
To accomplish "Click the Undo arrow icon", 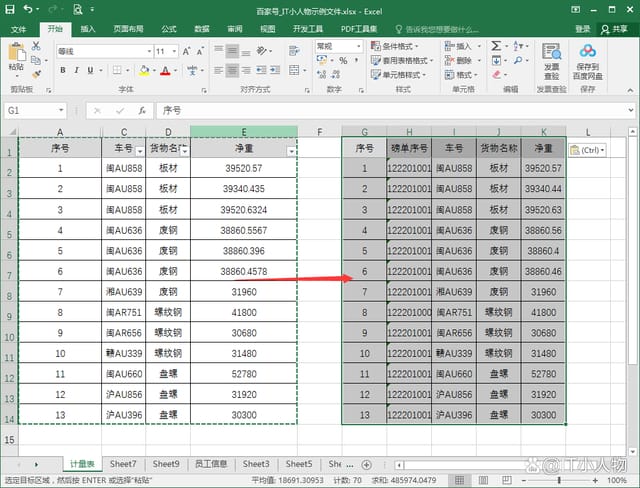I will pos(28,9).
